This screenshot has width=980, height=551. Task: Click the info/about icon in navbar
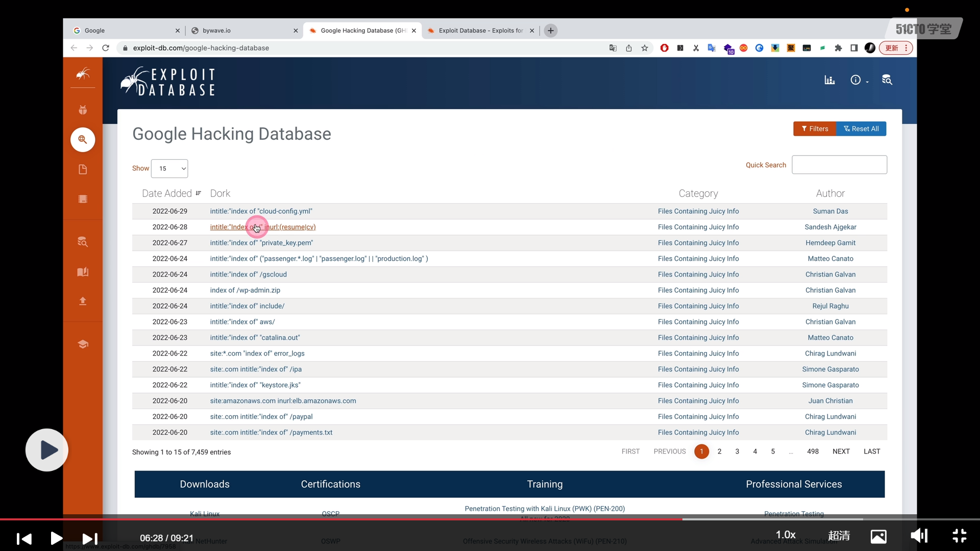[855, 80]
